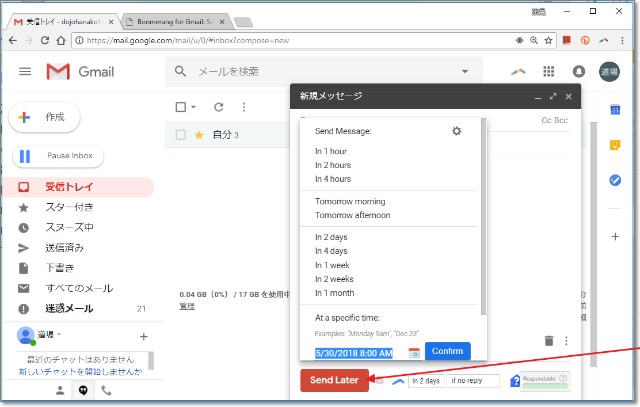Click the blue Confirm button
This screenshot has width=640, height=407.
[447, 351]
